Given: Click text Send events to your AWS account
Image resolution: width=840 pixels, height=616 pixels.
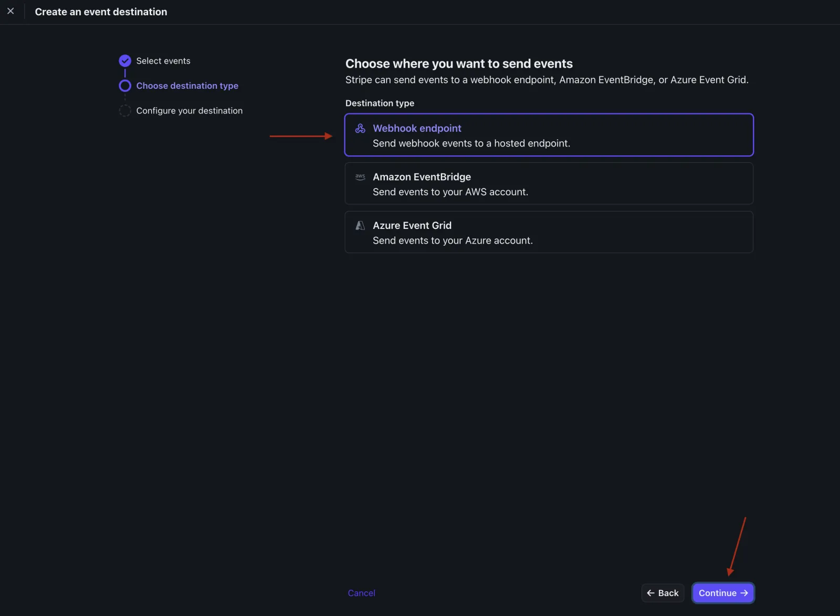Looking at the screenshot, I should (x=450, y=192).
